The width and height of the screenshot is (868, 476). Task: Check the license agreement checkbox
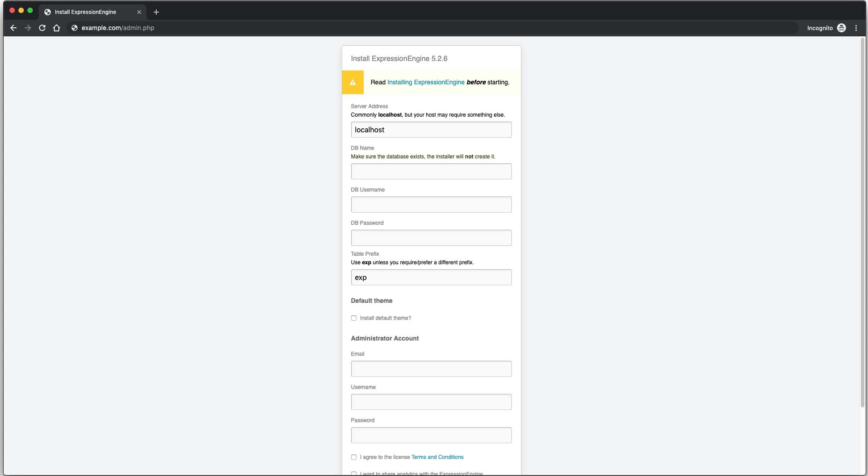[x=354, y=457]
